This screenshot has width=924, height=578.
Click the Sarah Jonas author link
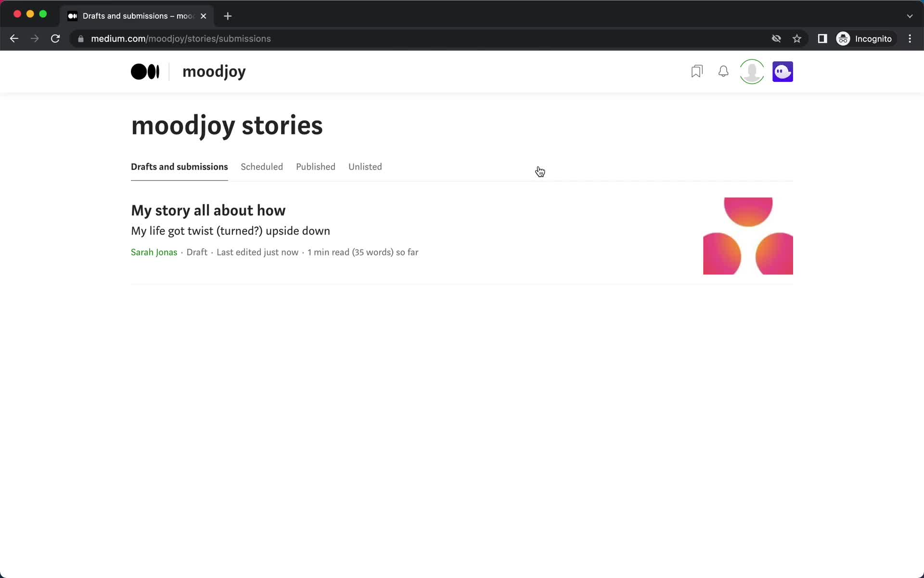point(154,252)
